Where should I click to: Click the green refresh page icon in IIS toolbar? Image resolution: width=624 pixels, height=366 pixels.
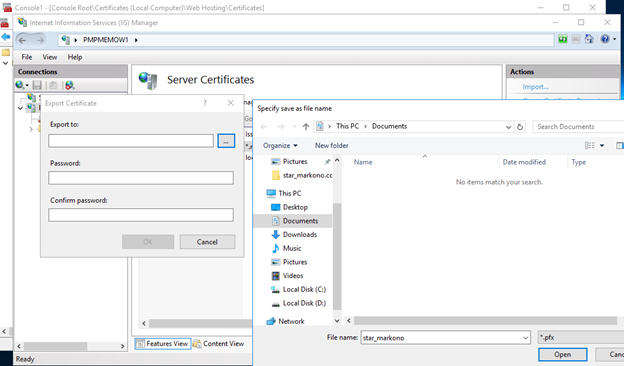[563, 39]
